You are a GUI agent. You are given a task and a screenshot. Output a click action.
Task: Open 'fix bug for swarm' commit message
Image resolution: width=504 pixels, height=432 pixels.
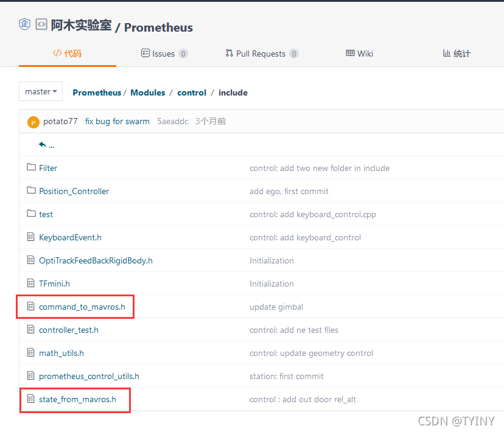pyautogui.click(x=117, y=122)
